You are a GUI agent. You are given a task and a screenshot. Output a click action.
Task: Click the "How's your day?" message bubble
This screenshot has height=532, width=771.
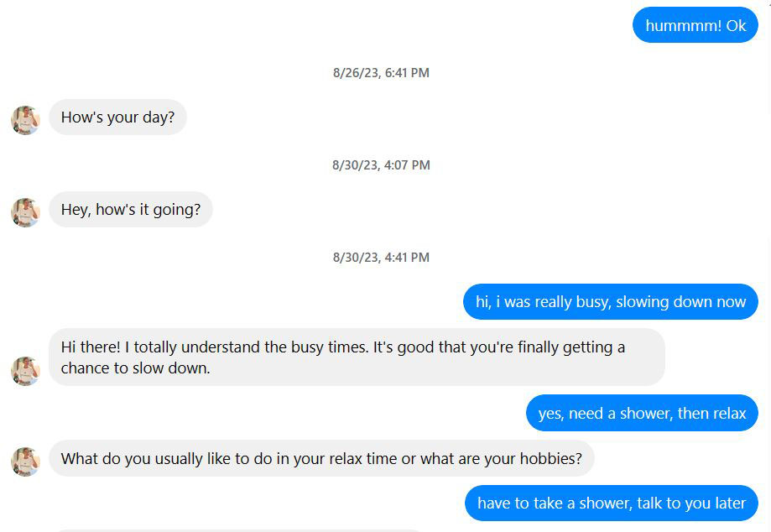click(117, 117)
